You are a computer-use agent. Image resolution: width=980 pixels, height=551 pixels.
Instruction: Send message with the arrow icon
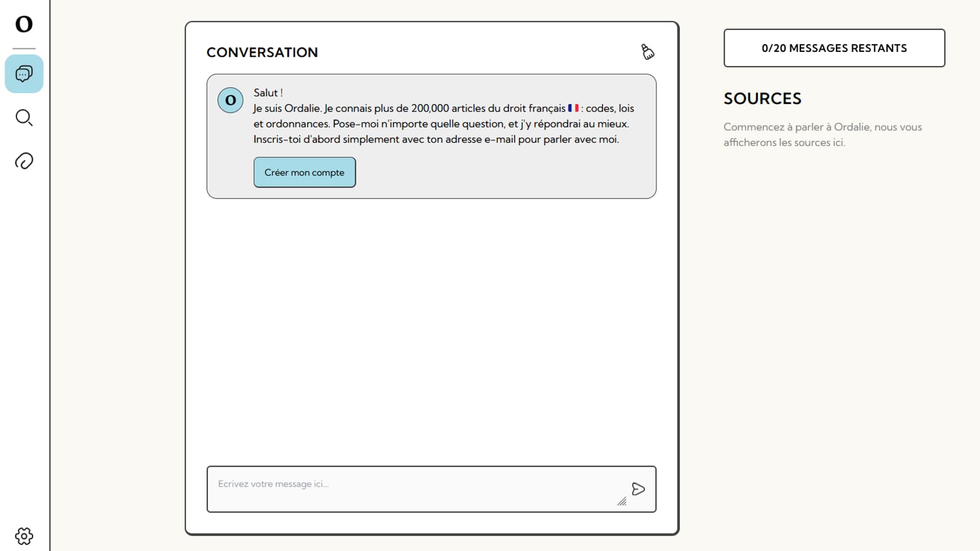tap(638, 489)
